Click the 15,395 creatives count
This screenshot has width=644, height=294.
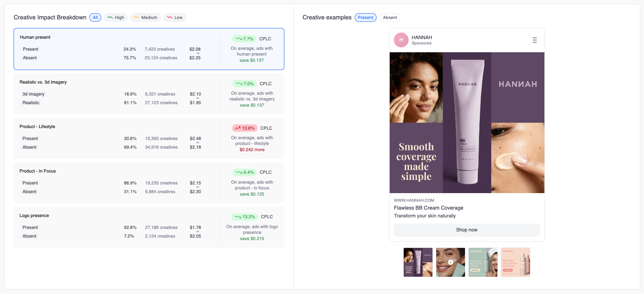tap(161, 138)
